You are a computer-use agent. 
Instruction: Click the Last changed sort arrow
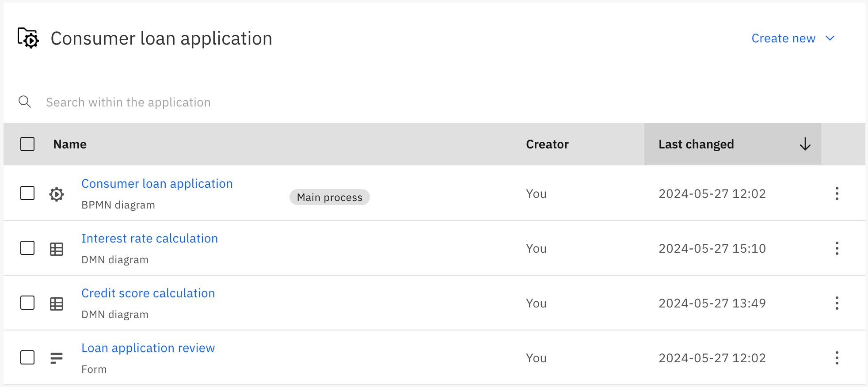pyautogui.click(x=805, y=144)
